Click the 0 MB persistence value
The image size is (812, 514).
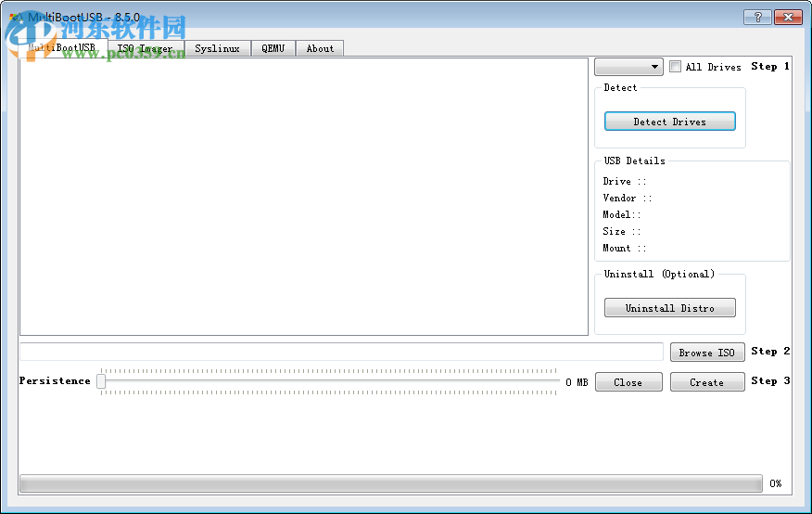click(x=577, y=382)
